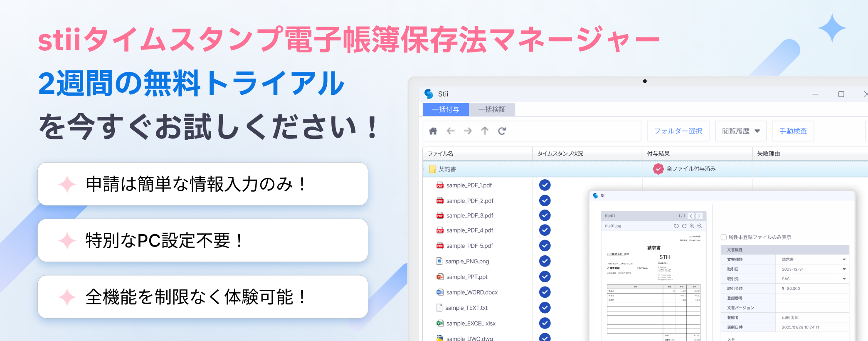Select sample_PDF_3.pdf file name
The width and height of the screenshot is (868, 341).
point(470,216)
